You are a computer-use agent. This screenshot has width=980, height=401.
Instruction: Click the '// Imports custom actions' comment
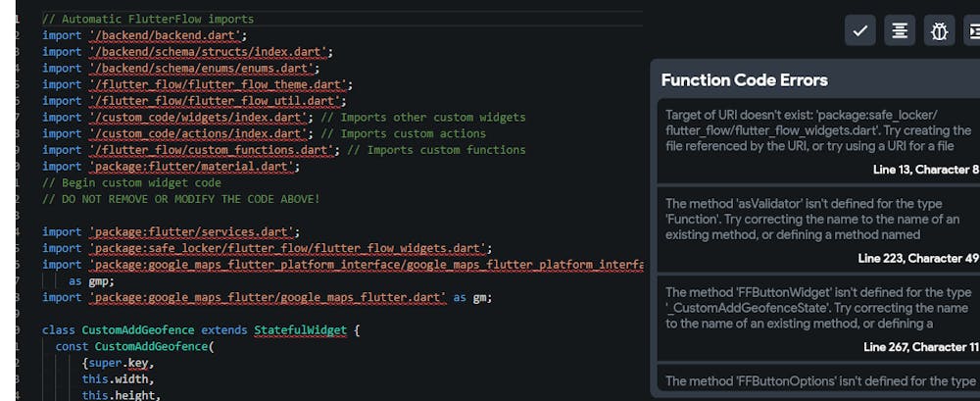pyautogui.click(x=403, y=133)
